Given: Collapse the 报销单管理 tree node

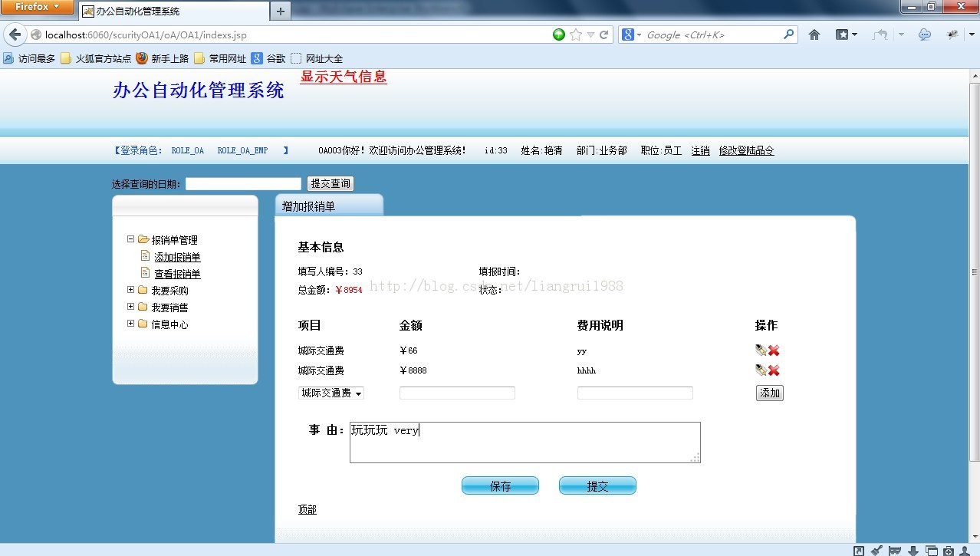Looking at the screenshot, I should click(130, 239).
